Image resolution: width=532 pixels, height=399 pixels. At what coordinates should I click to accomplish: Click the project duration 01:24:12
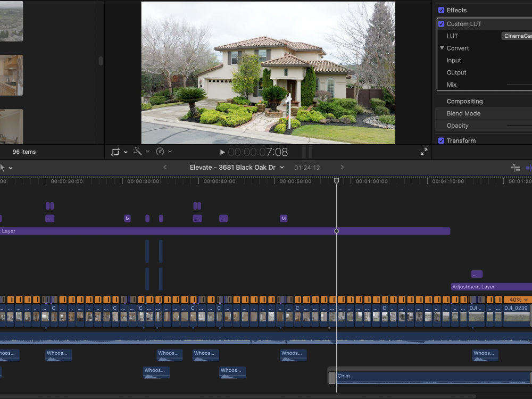307,168
